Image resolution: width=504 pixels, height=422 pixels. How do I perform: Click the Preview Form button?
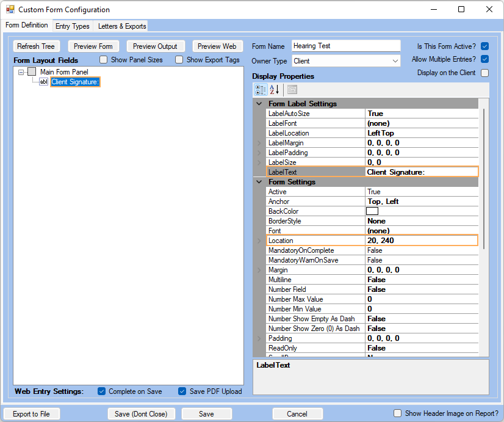[x=93, y=46]
